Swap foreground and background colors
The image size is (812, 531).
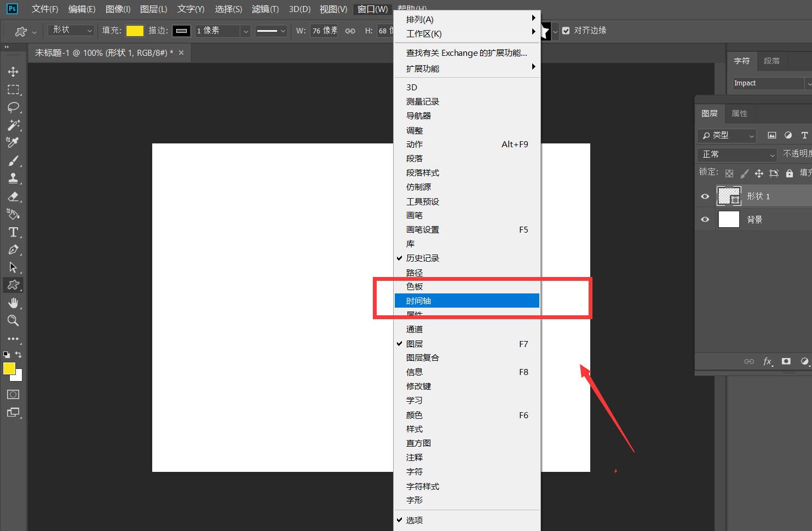tap(19, 355)
